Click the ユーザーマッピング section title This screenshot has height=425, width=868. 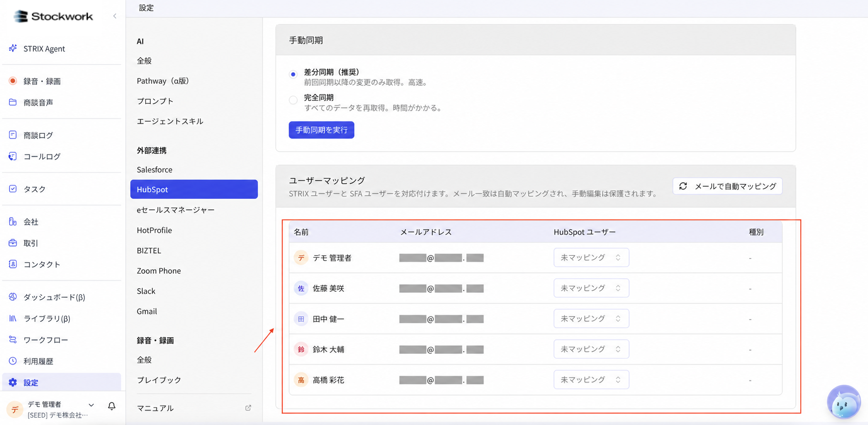327,180
